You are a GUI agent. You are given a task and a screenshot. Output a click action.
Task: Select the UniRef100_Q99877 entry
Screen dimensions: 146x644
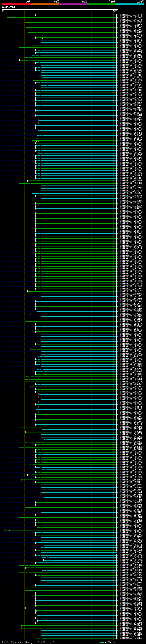click(x=131, y=324)
